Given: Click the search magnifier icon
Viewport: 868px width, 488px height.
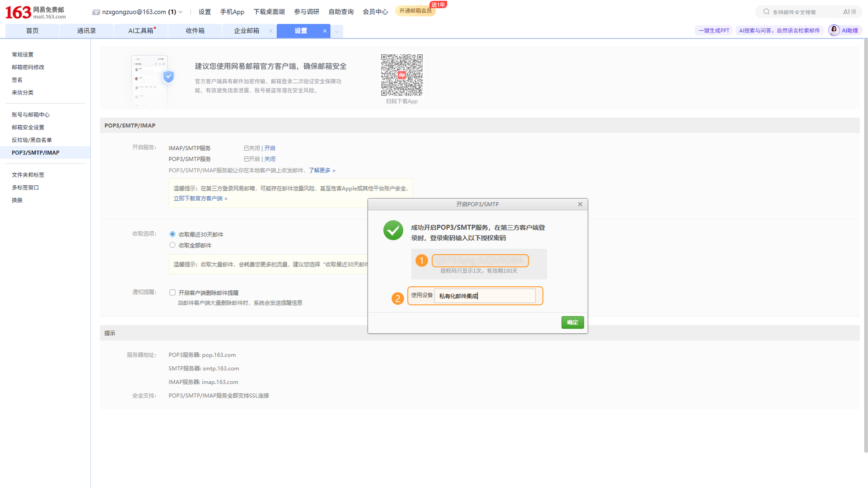Looking at the screenshot, I should 766,12.
